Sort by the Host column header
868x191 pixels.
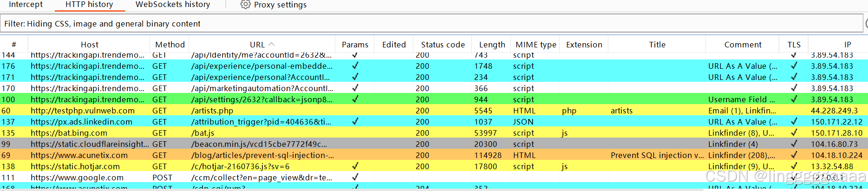pyautogui.click(x=89, y=45)
